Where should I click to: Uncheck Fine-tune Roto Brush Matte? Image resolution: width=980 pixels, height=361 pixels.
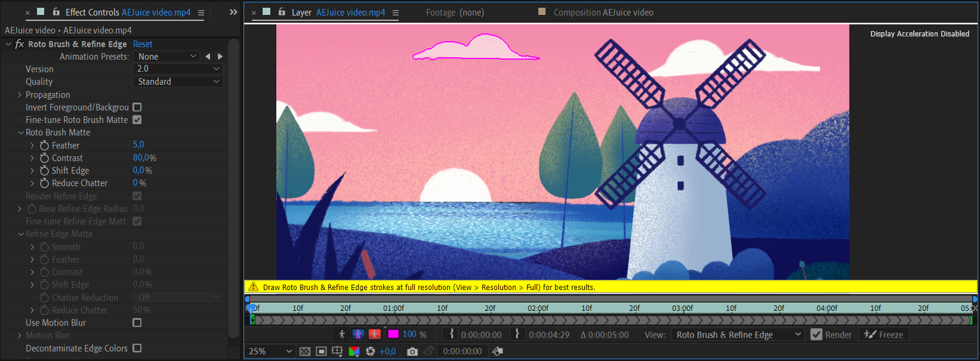pos(137,120)
